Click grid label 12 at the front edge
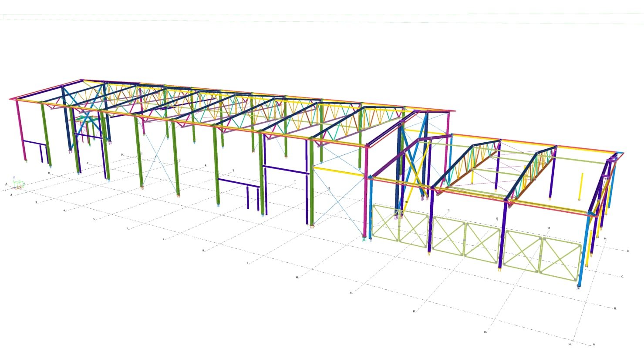Image resolution: width=644 pixels, height=348 pixels. [414, 311]
